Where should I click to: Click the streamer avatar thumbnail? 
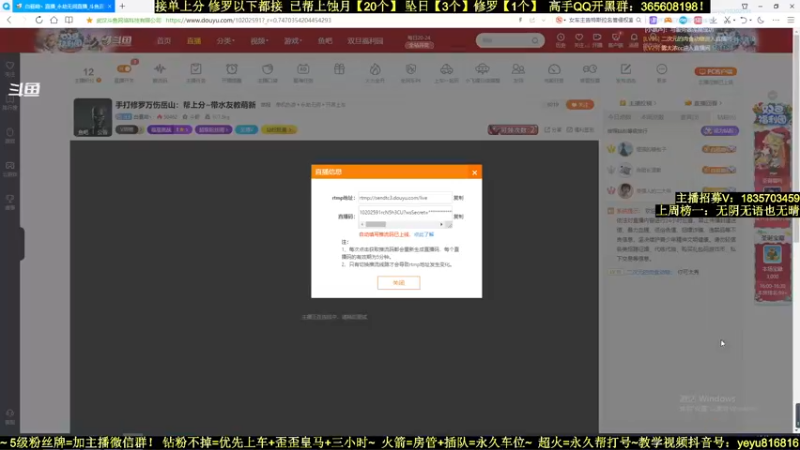tap(92, 117)
